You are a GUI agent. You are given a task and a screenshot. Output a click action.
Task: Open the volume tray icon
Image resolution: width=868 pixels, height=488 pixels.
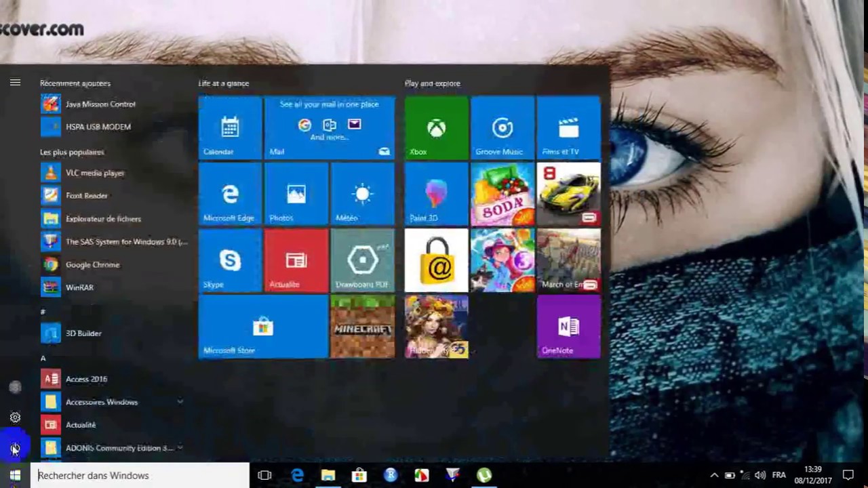pos(760,476)
